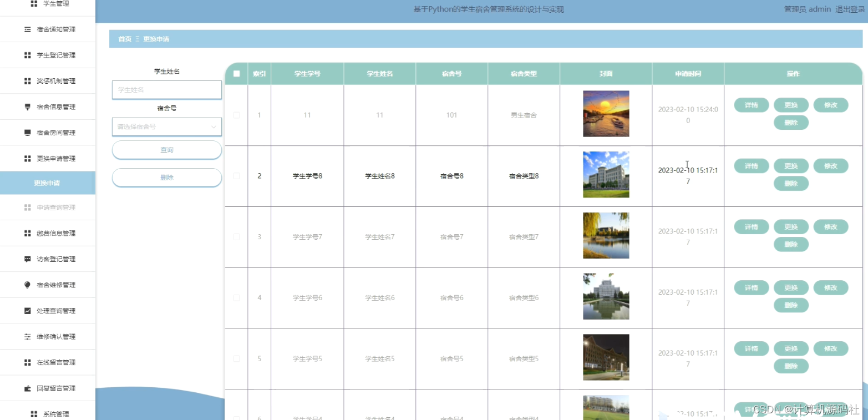The width and height of the screenshot is (868, 420).
Task: Open the lake thumbnail in row 学生学号7
Action: (606, 236)
